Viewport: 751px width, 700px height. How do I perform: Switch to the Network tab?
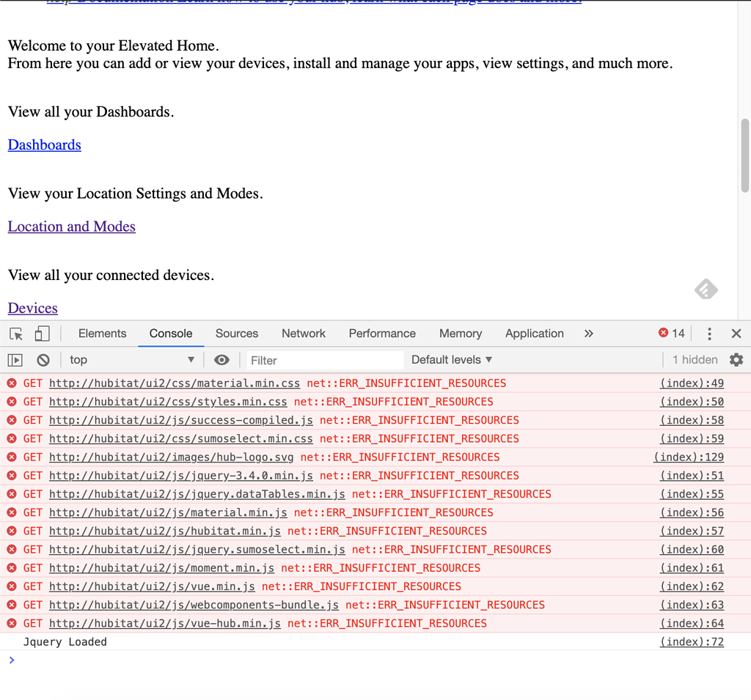pyautogui.click(x=303, y=334)
